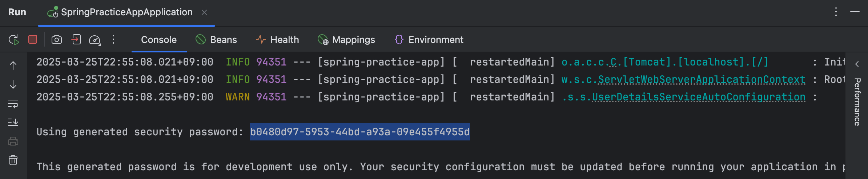This screenshot has height=179, width=868.
Task: Print the console output
Action: click(x=13, y=141)
